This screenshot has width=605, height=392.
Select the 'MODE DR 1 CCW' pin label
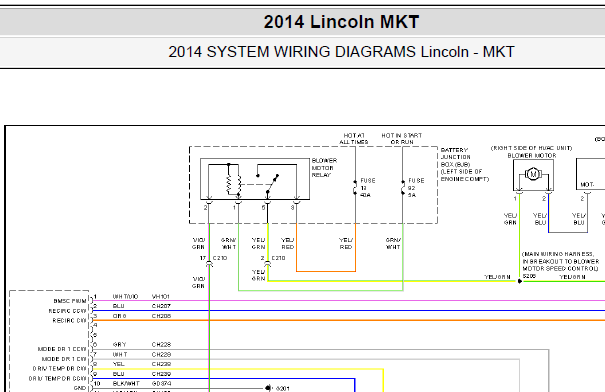point(62,349)
